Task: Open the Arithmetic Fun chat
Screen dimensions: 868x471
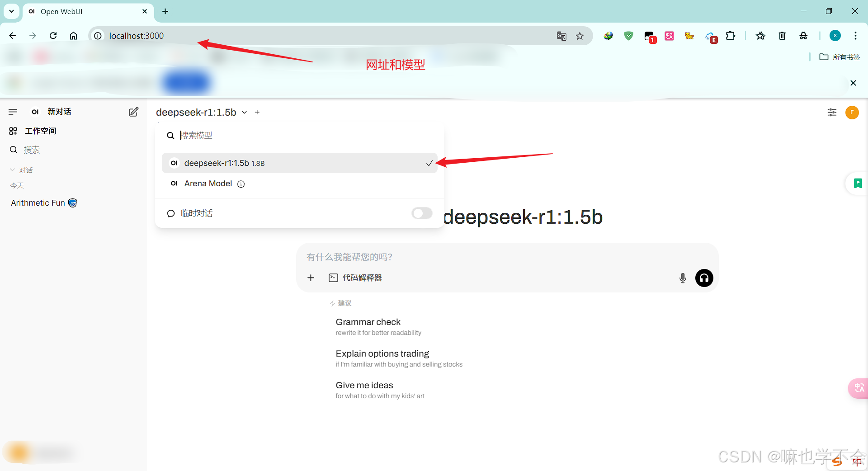Action: pos(44,203)
